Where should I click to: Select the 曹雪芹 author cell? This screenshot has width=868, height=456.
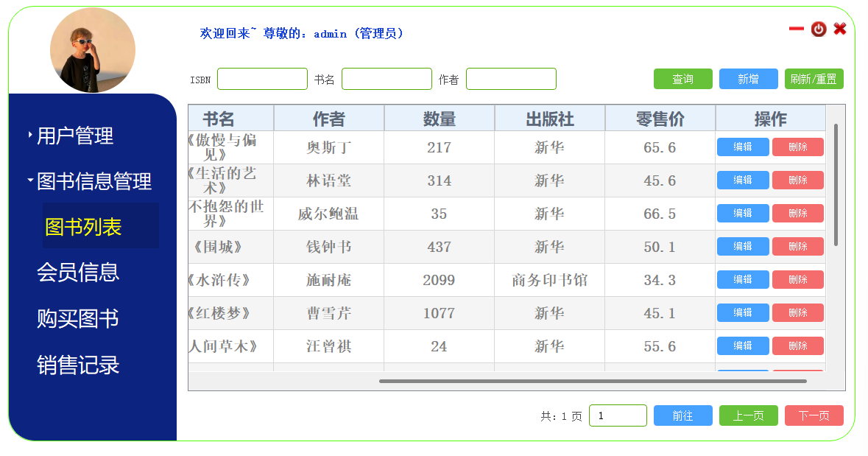[x=329, y=313]
